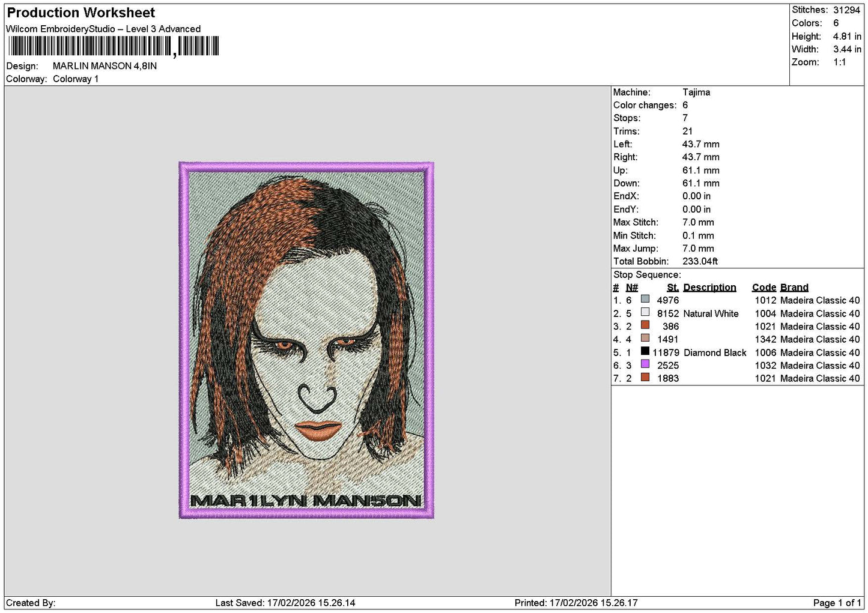Click the Stops value '7'

(x=685, y=118)
